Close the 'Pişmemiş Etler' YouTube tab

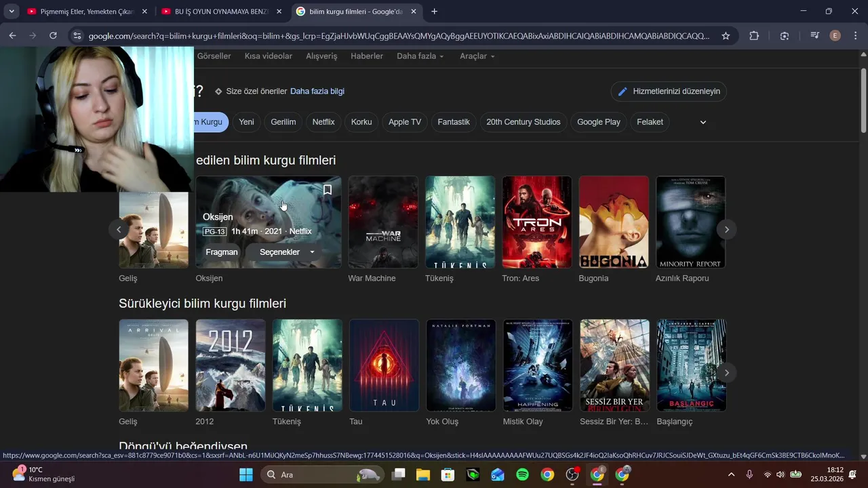pyautogui.click(x=144, y=12)
